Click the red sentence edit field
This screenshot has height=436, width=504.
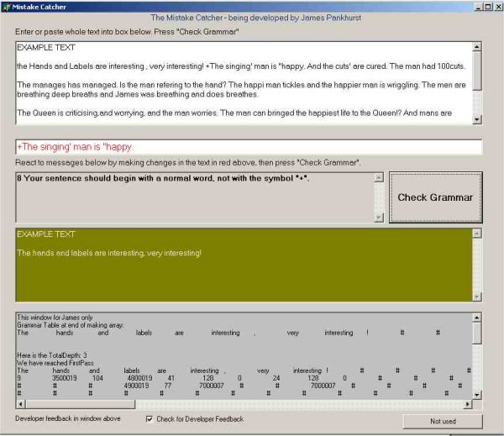(x=249, y=147)
